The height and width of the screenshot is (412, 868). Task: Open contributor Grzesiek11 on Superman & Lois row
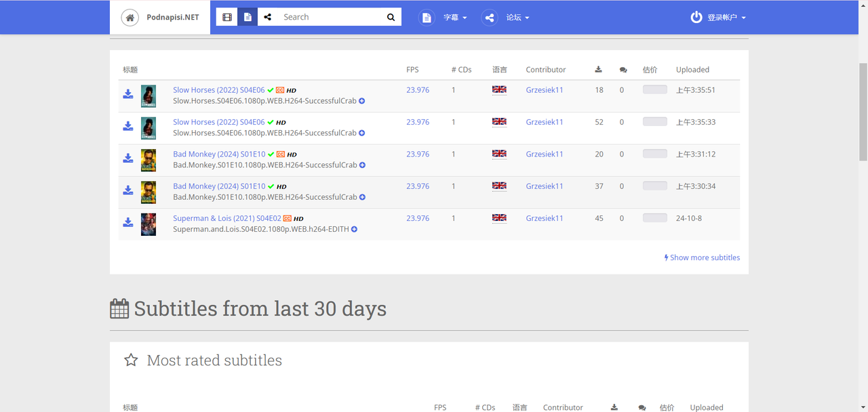pyautogui.click(x=545, y=218)
